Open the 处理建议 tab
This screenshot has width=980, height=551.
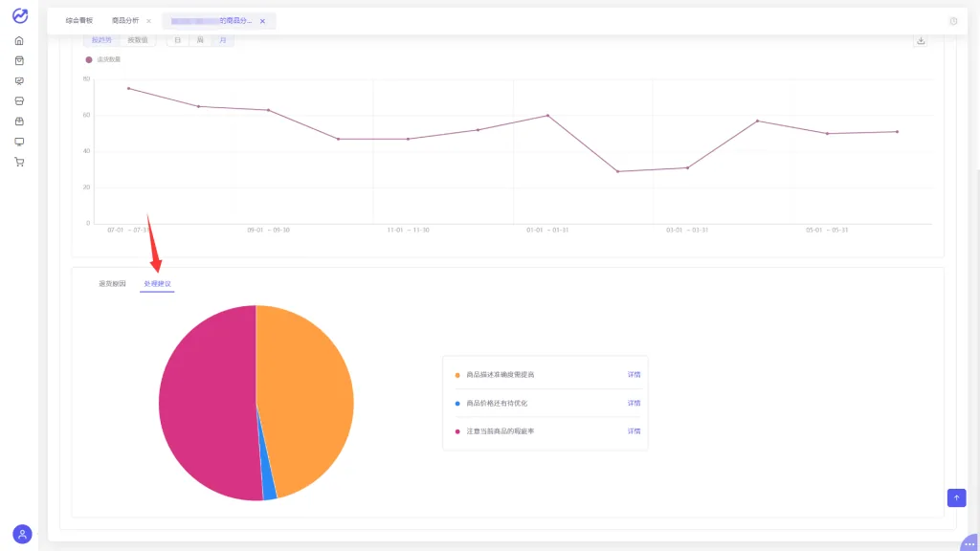(158, 283)
